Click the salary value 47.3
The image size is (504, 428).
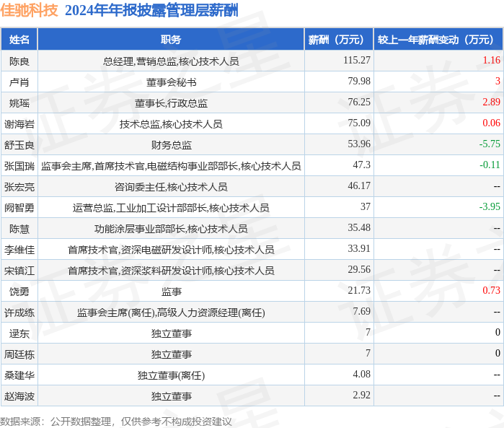tap(362, 165)
